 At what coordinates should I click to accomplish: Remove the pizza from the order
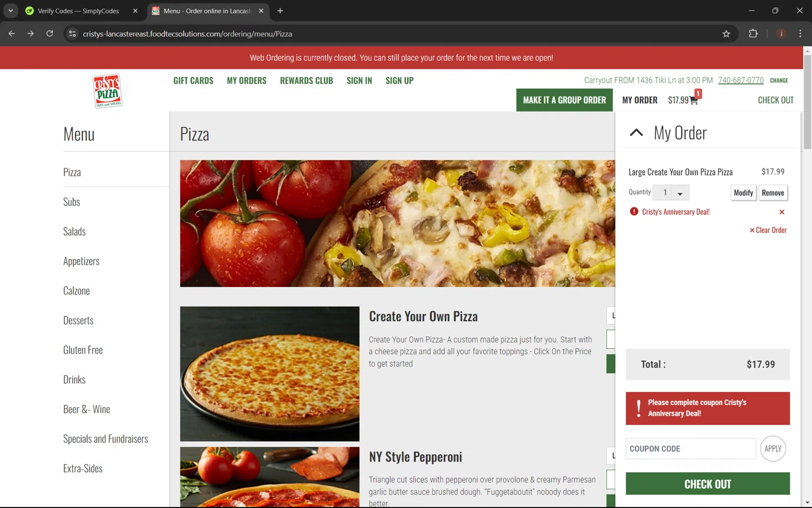(x=772, y=193)
